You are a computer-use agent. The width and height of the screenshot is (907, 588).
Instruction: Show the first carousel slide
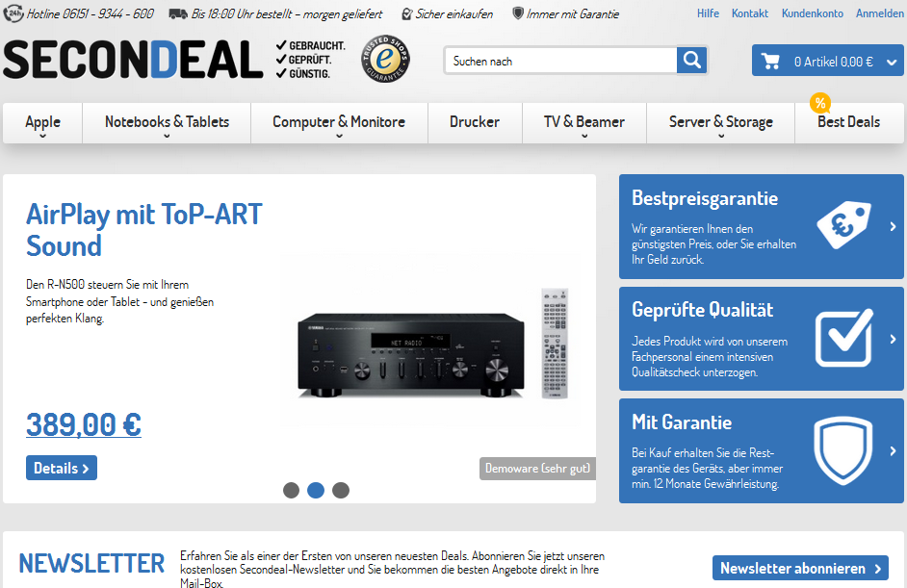pos(291,490)
